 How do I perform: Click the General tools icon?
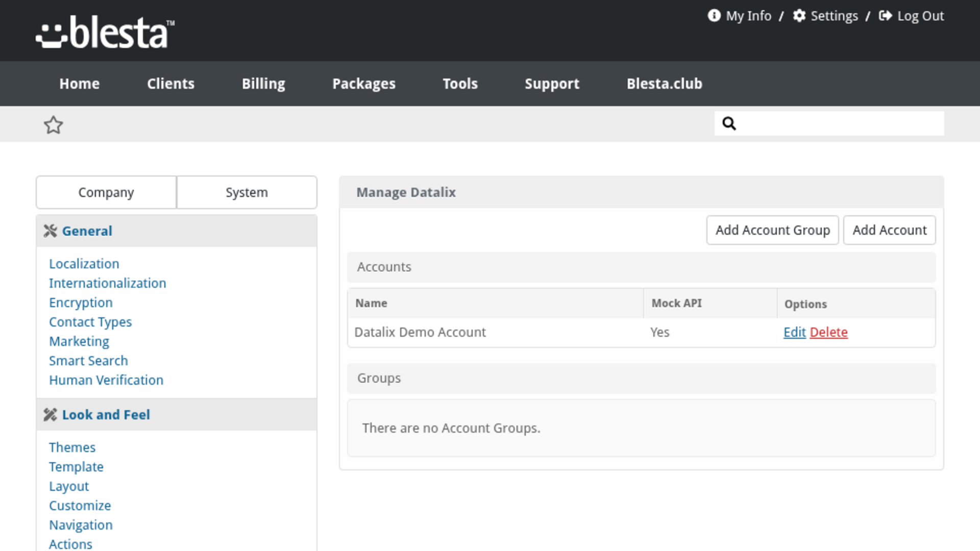[50, 231]
